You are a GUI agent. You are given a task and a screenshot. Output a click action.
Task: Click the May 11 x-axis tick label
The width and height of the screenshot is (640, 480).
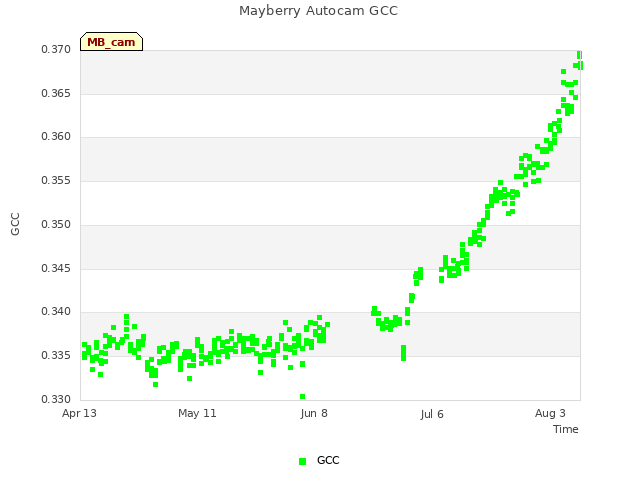click(x=197, y=413)
